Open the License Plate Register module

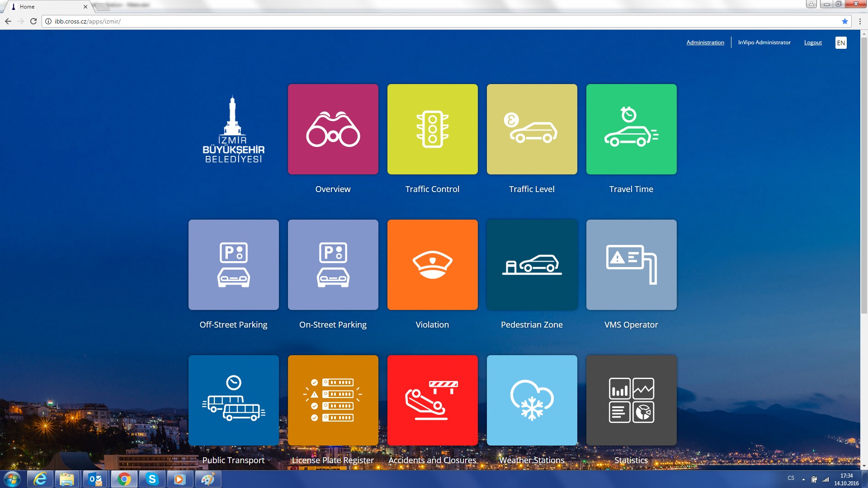[333, 400]
